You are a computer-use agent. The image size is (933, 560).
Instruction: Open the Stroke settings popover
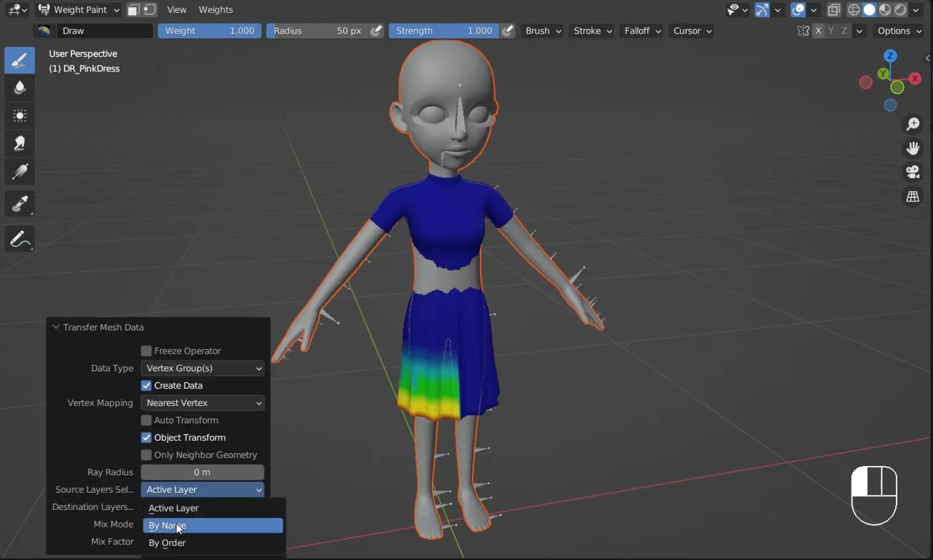pos(592,31)
